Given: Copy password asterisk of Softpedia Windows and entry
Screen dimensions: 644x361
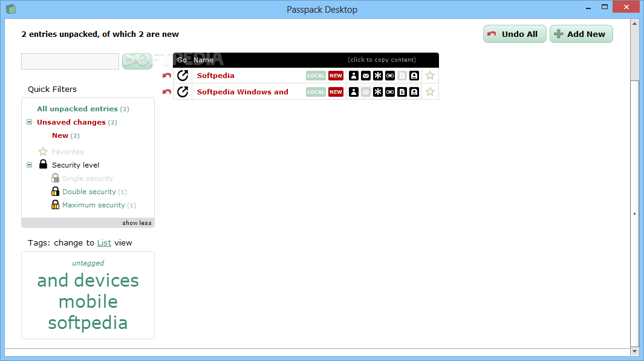Looking at the screenshot, I should (378, 92).
